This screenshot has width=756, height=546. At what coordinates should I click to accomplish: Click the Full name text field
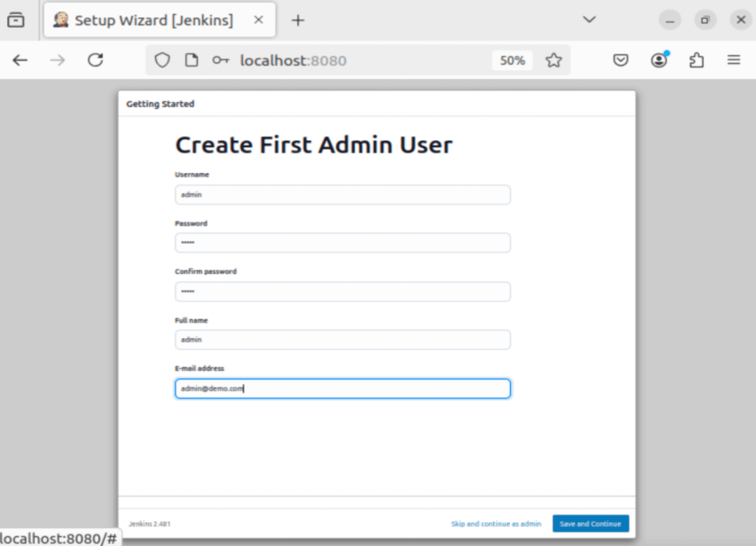pyautogui.click(x=342, y=340)
